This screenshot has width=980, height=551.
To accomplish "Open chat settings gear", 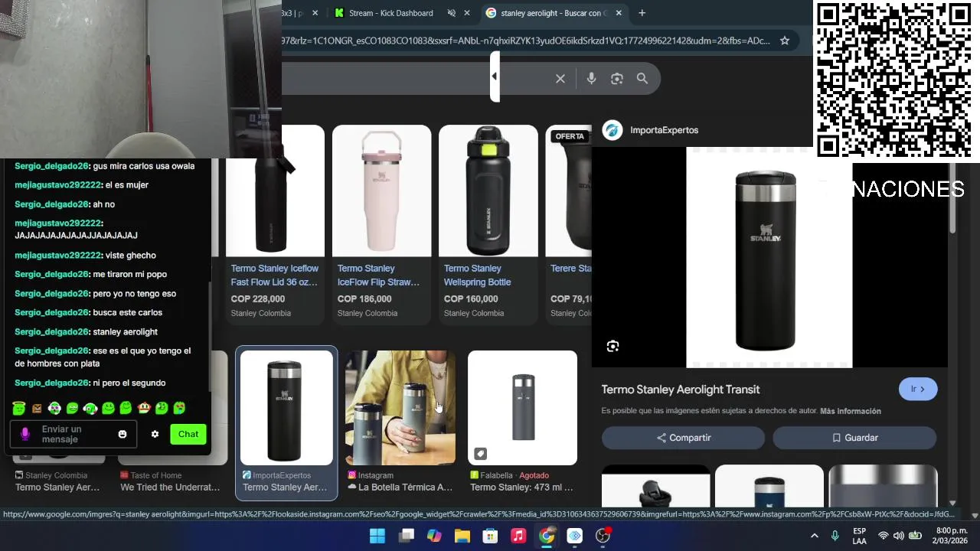I will click(x=155, y=435).
